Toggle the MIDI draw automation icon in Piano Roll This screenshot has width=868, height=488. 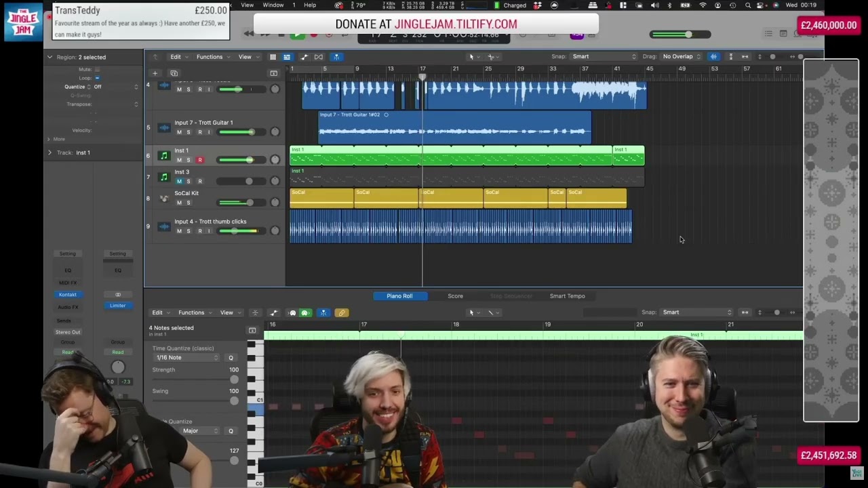[x=274, y=312]
